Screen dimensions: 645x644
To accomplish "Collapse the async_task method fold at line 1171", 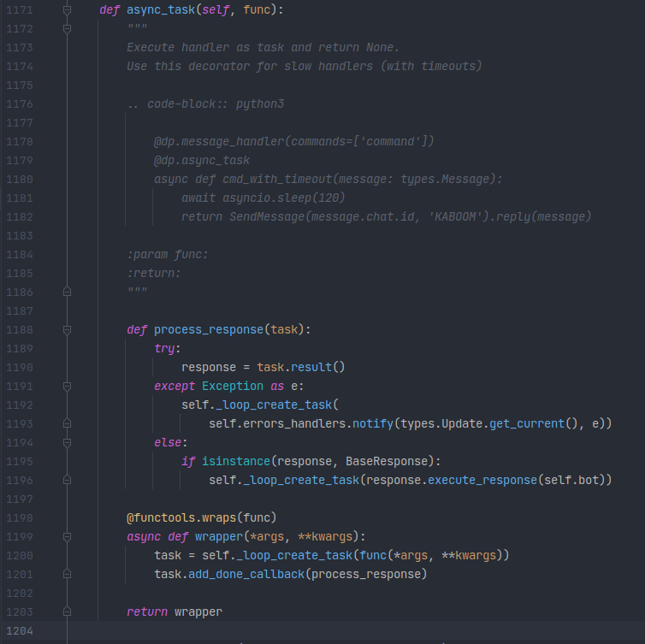I will coord(67,10).
